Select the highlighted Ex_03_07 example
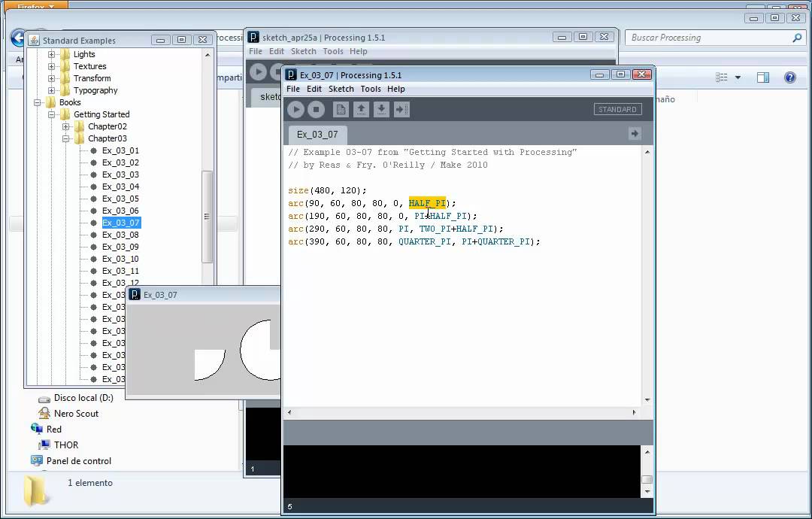The height and width of the screenshot is (519, 812). (x=120, y=223)
